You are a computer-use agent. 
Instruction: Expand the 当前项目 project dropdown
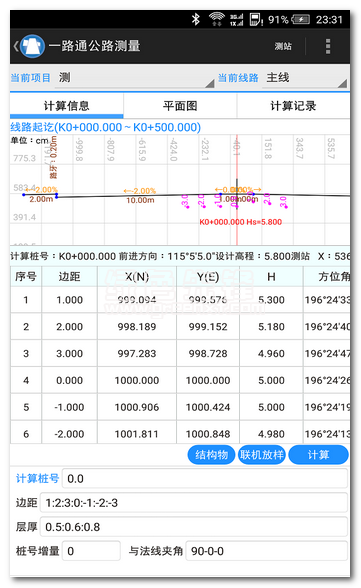pyautogui.click(x=134, y=78)
